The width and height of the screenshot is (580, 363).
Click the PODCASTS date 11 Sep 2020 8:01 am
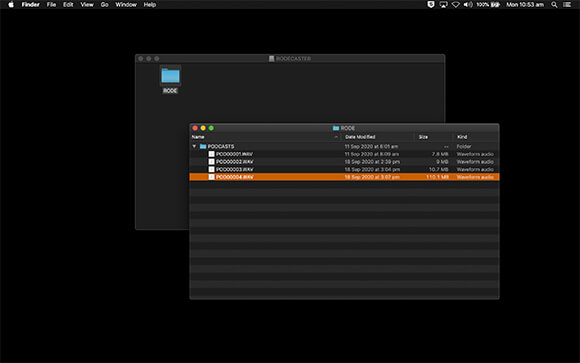click(371, 147)
